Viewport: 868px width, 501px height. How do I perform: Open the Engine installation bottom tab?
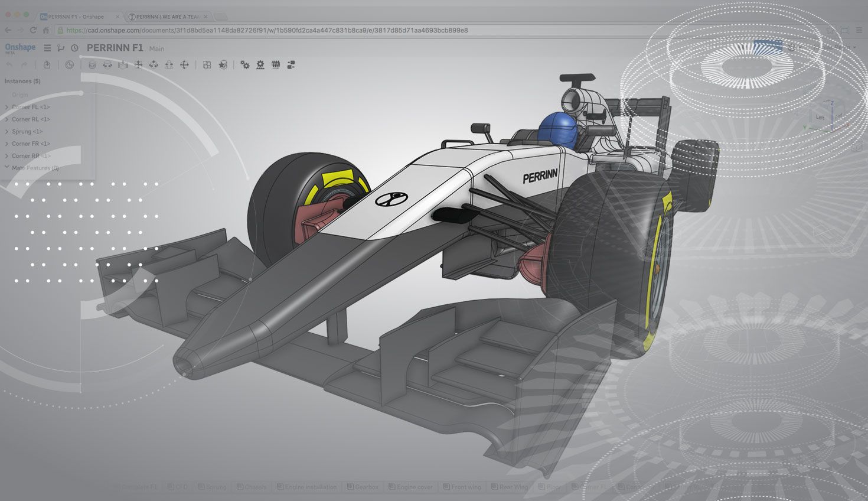click(x=310, y=487)
